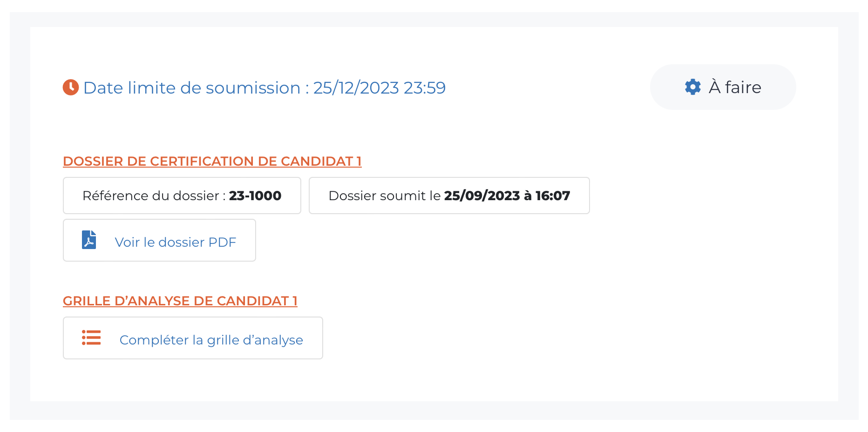Click the blue gear status icon

[x=692, y=87]
